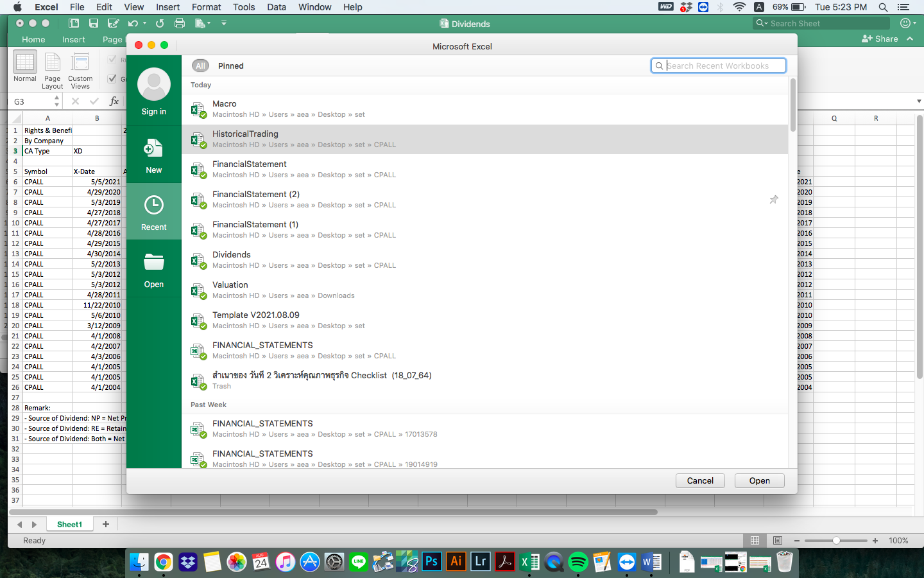Select the All filter toggle
Image resolution: width=924 pixels, height=578 pixels.
[x=200, y=66]
